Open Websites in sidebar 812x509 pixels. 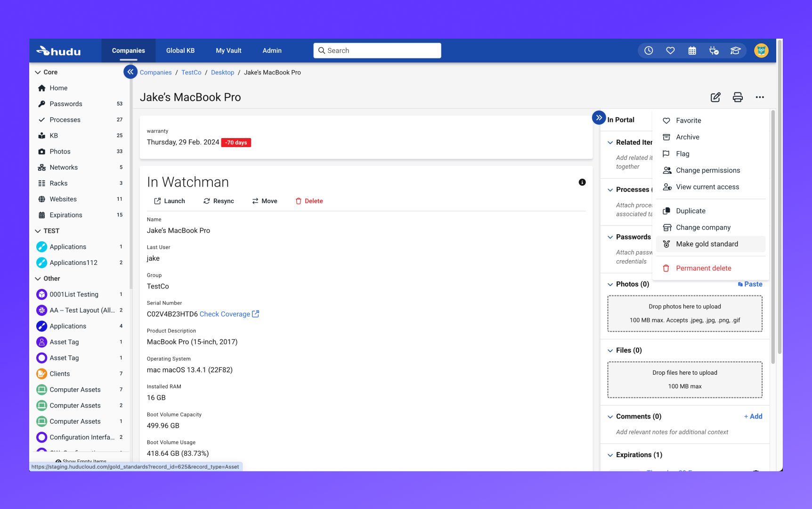click(80, 199)
